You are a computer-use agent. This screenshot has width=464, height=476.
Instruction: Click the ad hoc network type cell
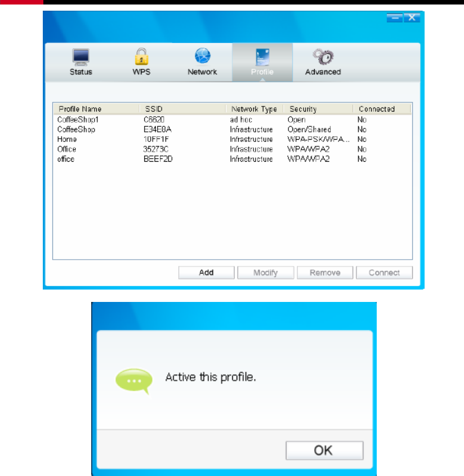241,119
